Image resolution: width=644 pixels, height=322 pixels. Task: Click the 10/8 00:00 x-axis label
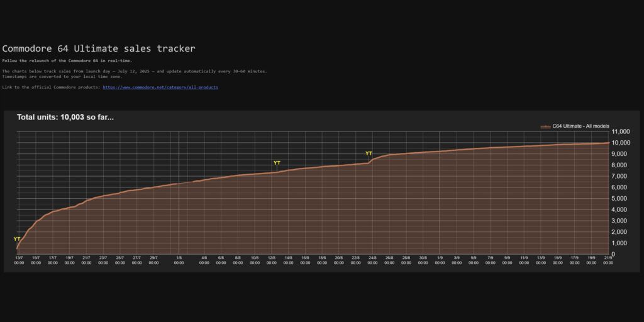pos(255,260)
